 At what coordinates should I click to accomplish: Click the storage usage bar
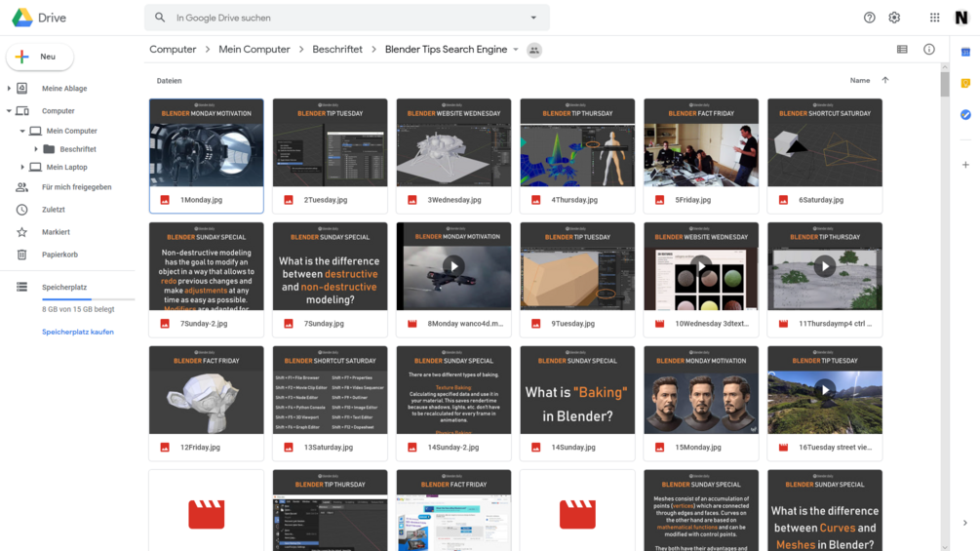point(88,299)
